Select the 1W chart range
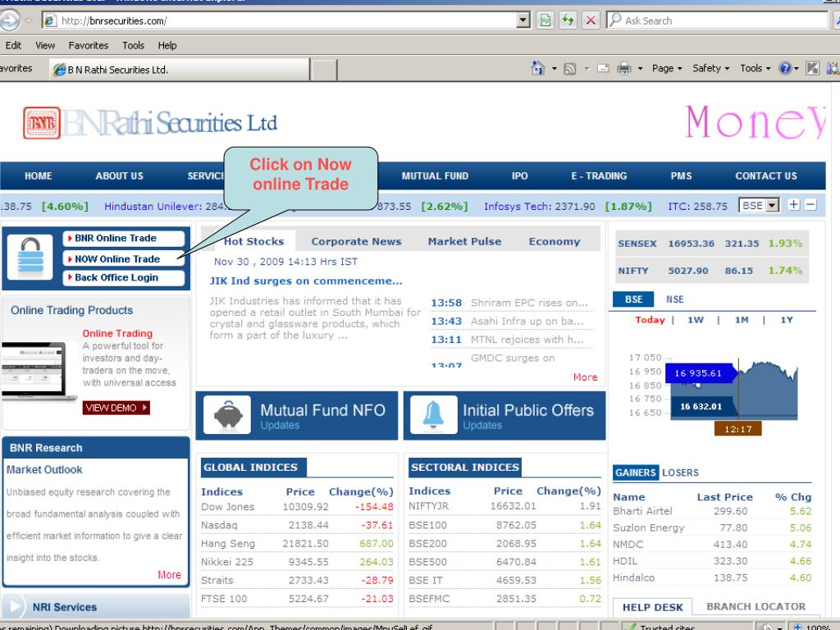The width and height of the screenshot is (840, 630). (x=696, y=320)
